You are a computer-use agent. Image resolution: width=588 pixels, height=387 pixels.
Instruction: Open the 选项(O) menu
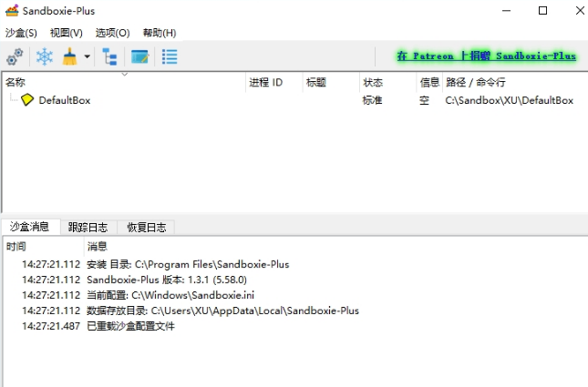pyautogui.click(x=112, y=33)
